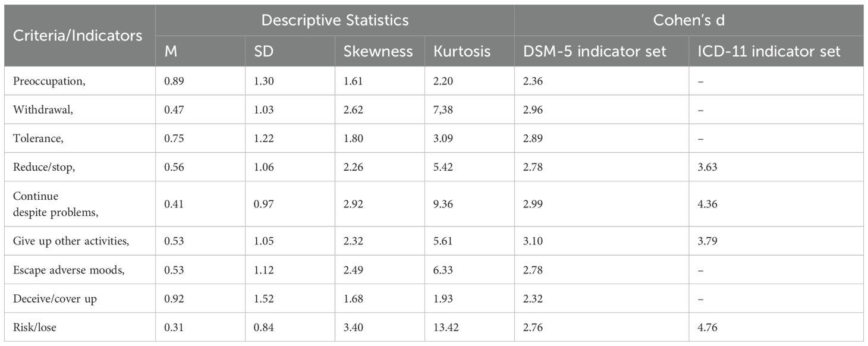Click the Cohen's d group header
This screenshot has width=868, height=346.
pos(688,20)
